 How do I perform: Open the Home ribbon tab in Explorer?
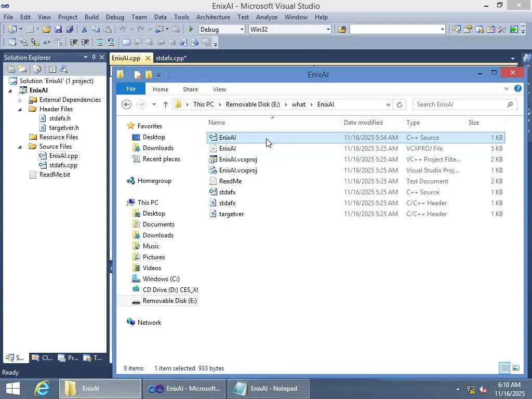pyautogui.click(x=161, y=89)
